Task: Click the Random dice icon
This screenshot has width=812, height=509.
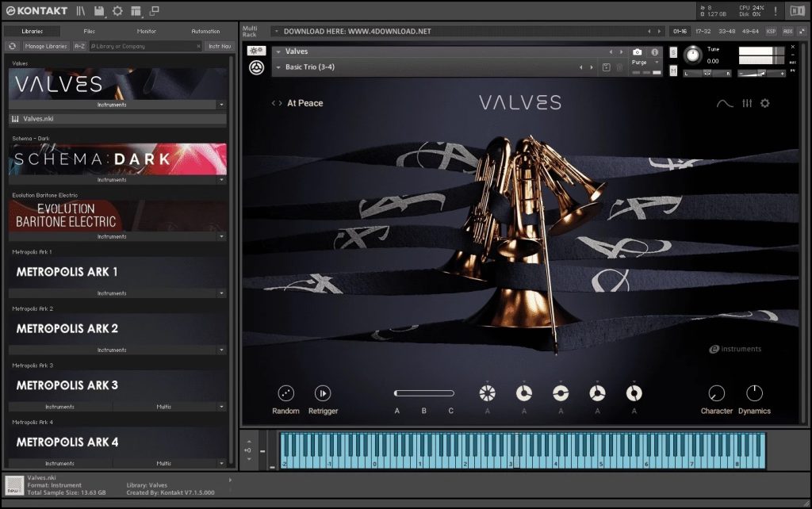Action: point(285,393)
